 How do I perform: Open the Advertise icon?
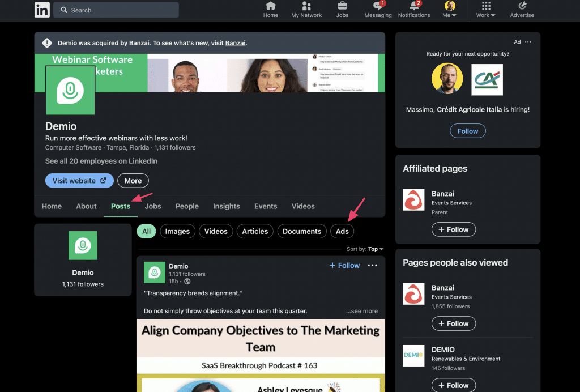522,10
